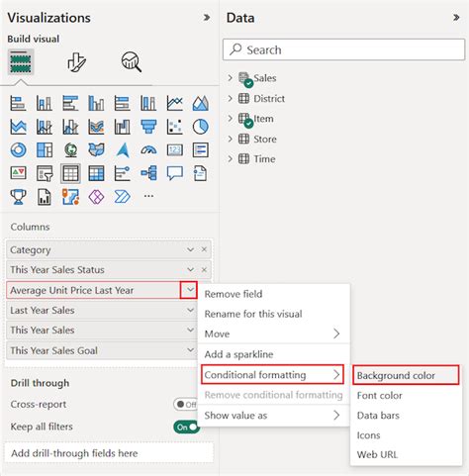Image resolution: width=469 pixels, height=476 pixels.
Task: Expand the District table node
Action: point(231,98)
